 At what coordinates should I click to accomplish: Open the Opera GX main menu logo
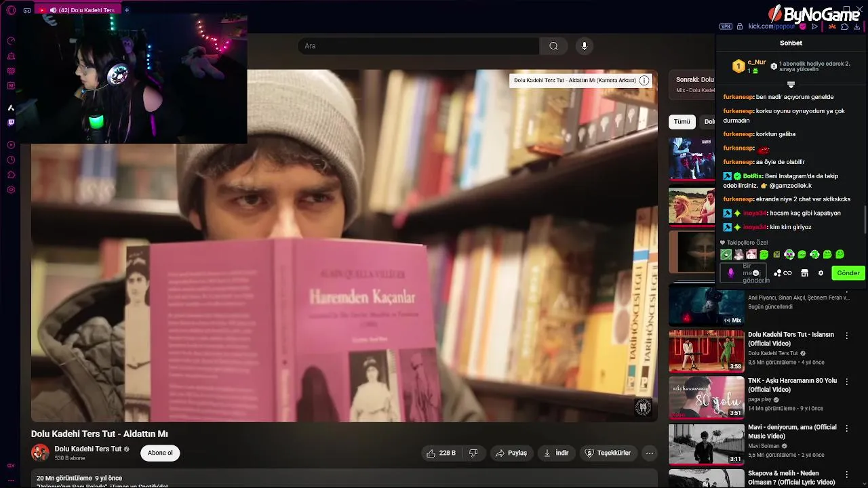[11, 10]
